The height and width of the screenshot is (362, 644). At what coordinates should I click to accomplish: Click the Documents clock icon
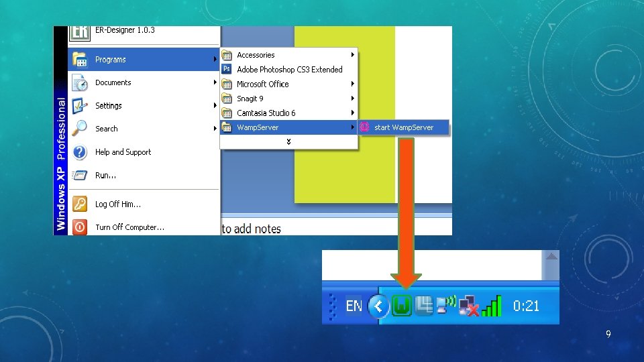tap(80, 82)
